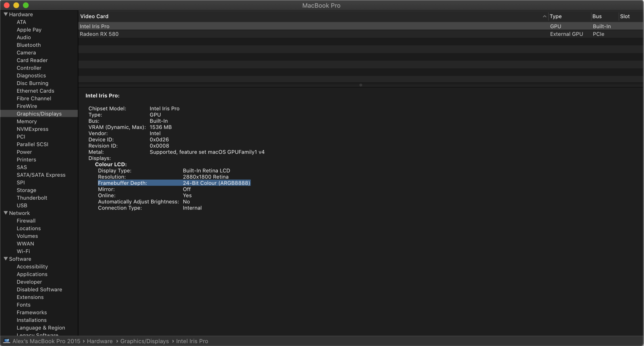
Task: Select Bluetooth under Hardware
Action: click(29, 45)
